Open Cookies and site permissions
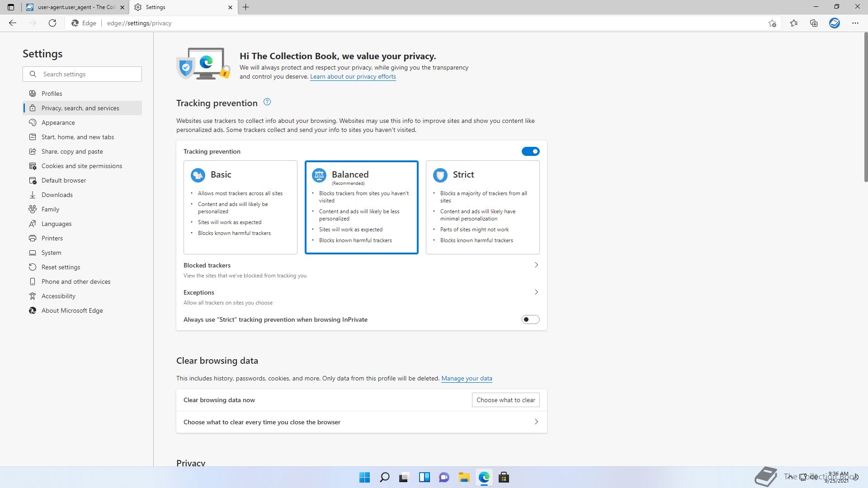This screenshot has height=488, width=868. point(82,166)
